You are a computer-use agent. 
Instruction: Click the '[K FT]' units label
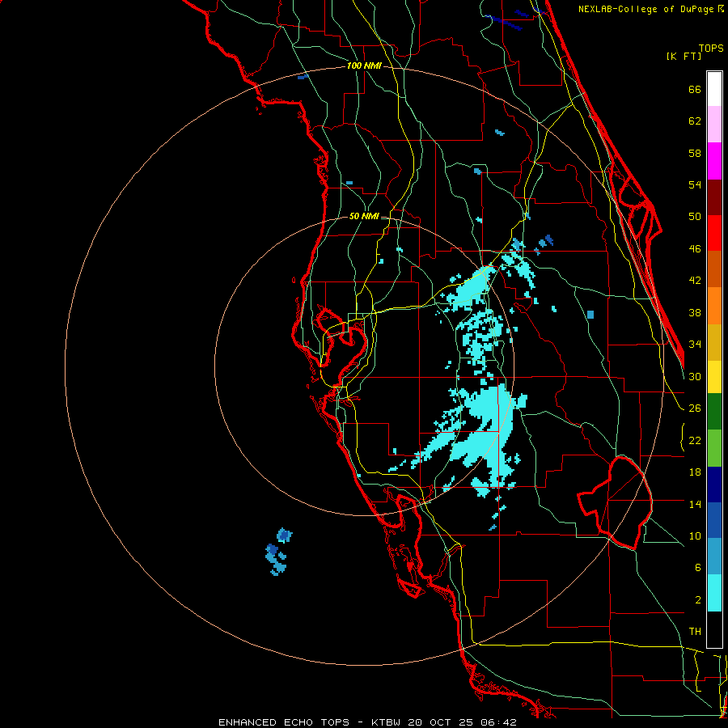click(x=684, y=56)
